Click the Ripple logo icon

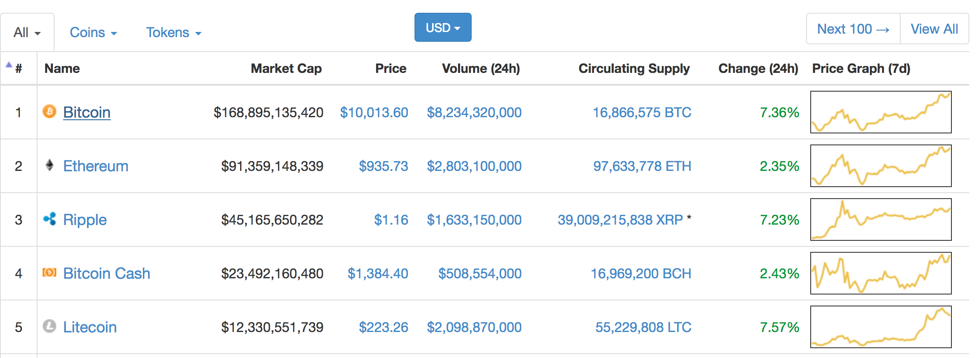tap(49, 219)
